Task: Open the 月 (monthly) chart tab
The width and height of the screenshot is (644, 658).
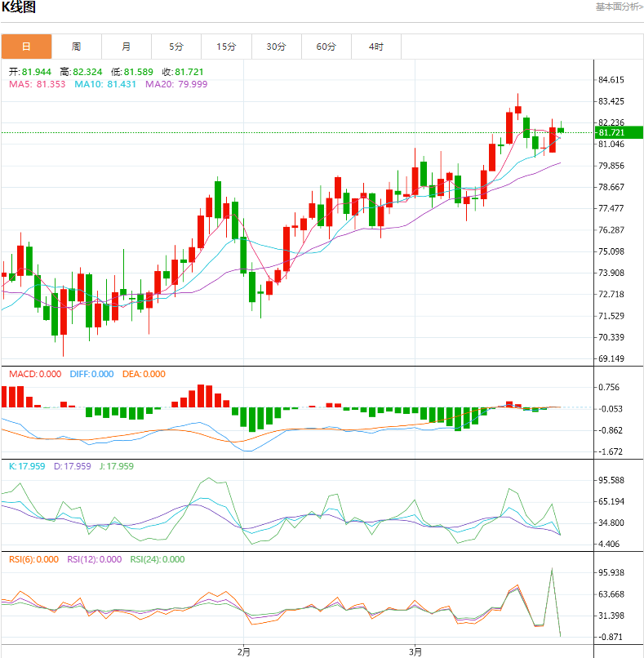Action: coord(126,47)
